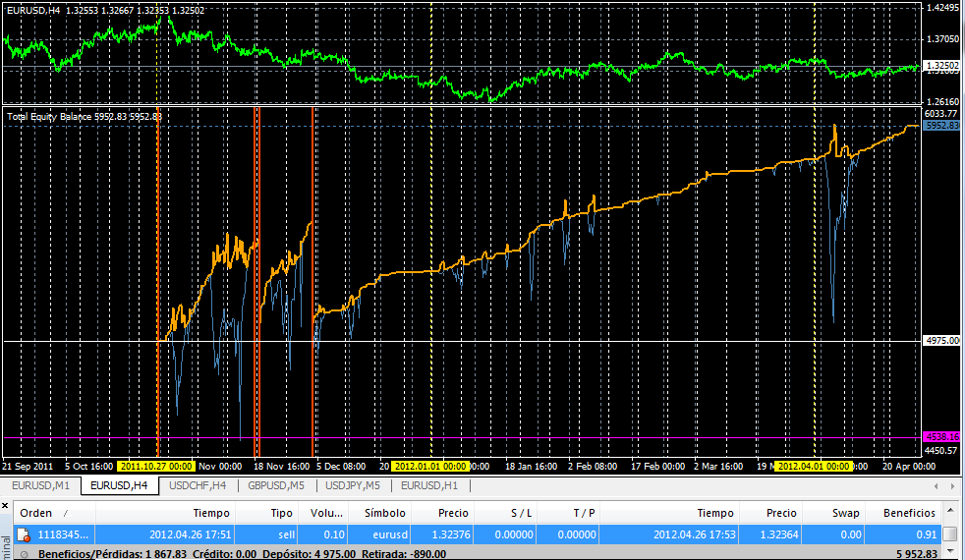Select the 2012.01.01 00:00 date marker
Viewport: 965px width, 560px height.
(431, 467)
